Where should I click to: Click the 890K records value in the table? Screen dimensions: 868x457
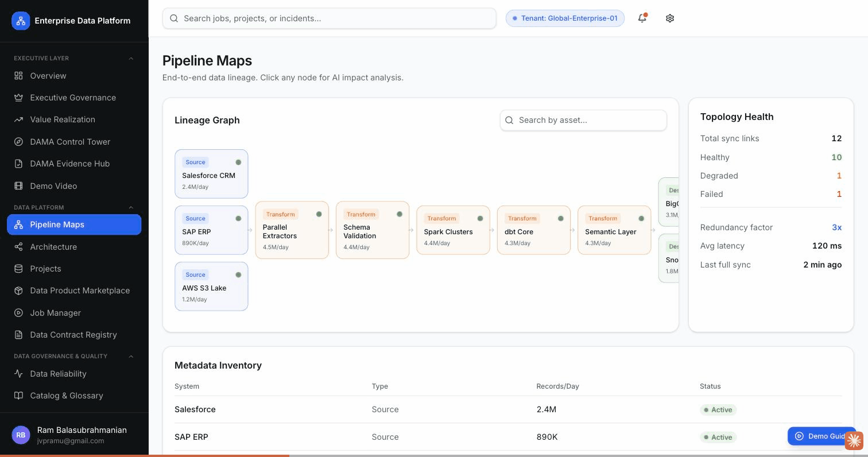(547, 437)
